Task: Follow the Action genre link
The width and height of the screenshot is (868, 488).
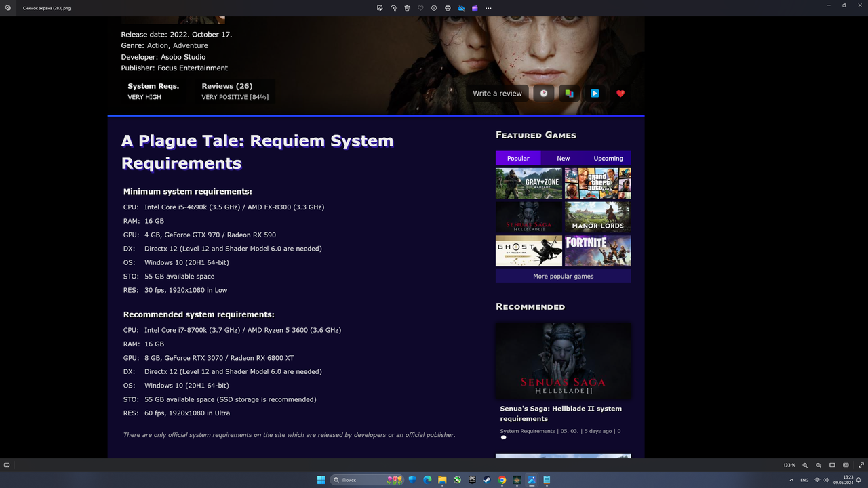Action: point(158,45)
